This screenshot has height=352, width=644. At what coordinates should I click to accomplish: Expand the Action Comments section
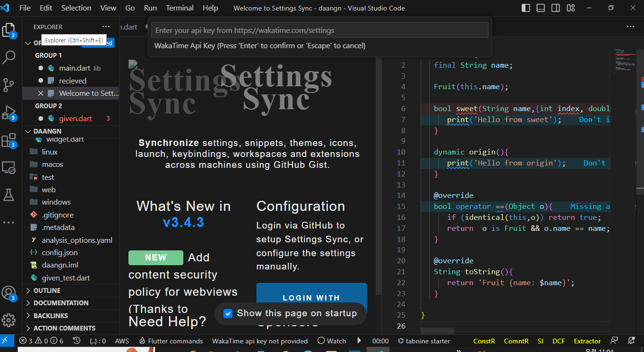pos(71,328)
